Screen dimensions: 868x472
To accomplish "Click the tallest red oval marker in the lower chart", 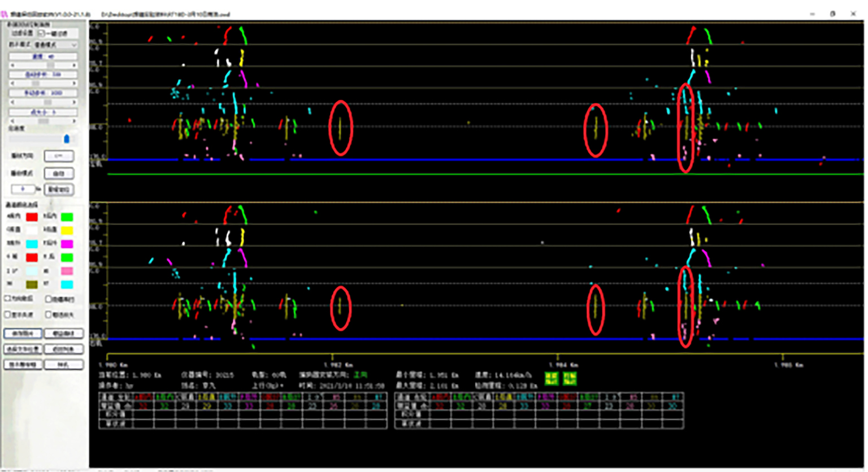I will pyautogui.click(x=685, y=307).
